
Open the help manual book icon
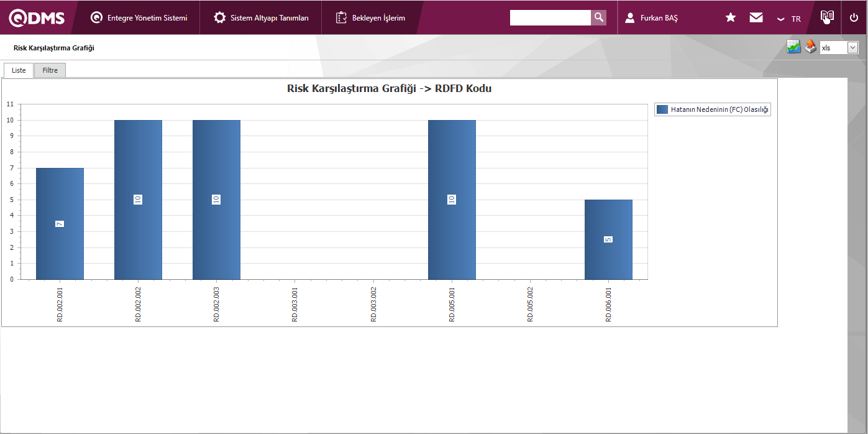point(826,17)
